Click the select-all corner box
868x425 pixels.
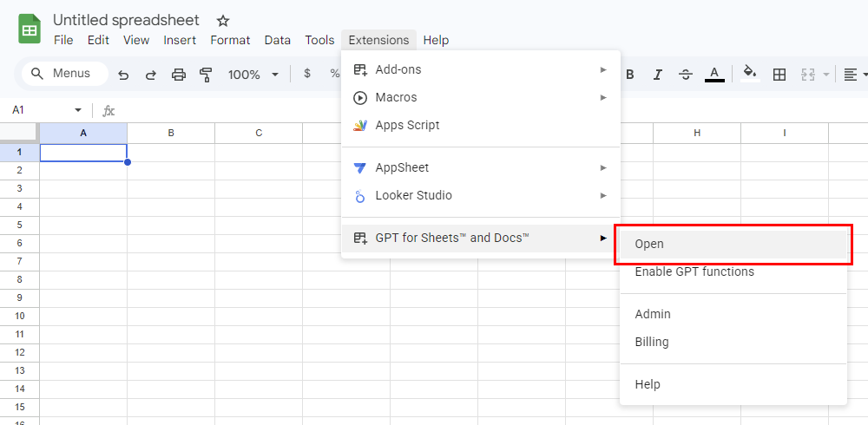(x=19, y=134)
